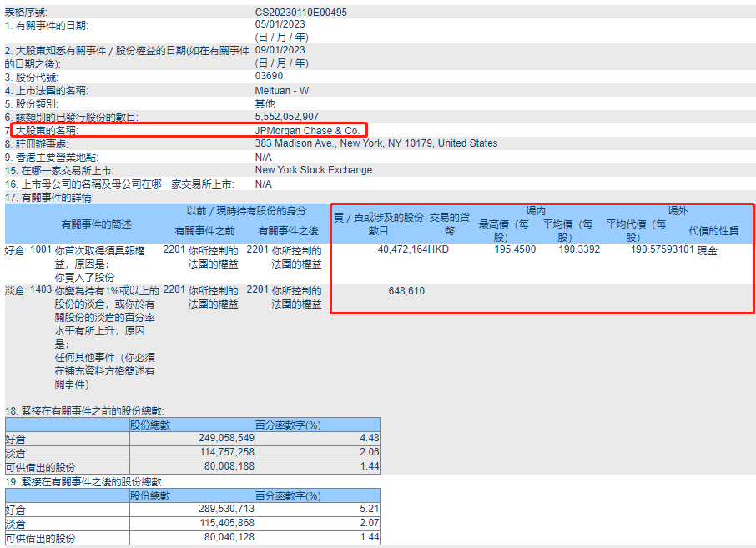Click the shareholder name JPMorgan Chase & Co.

(x=307, y=131)
